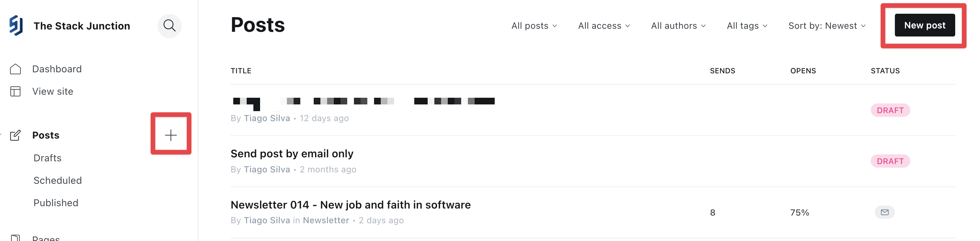This screenshot has height=241, width=980.
Task: Click the New post button
Action: click(x=924, y=25)
